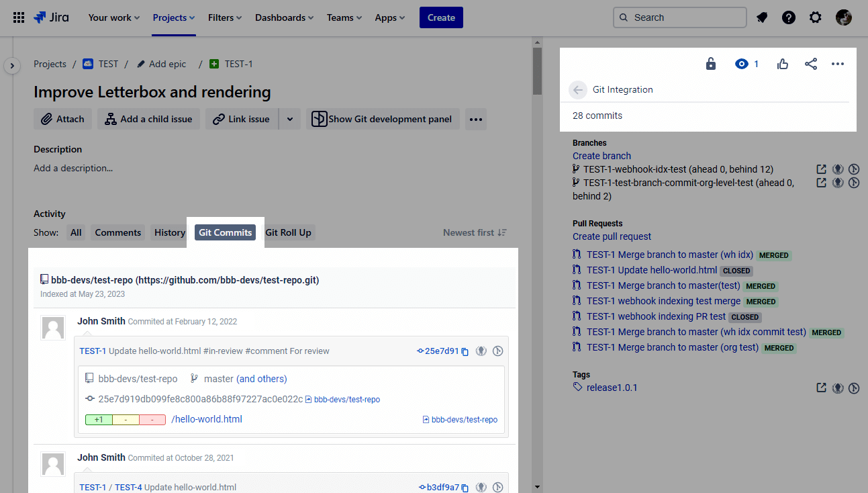This screenshot has height=493, width=868.
Task: Click branch graph icon on commit b3df9a7
Action: coord(497,487)
